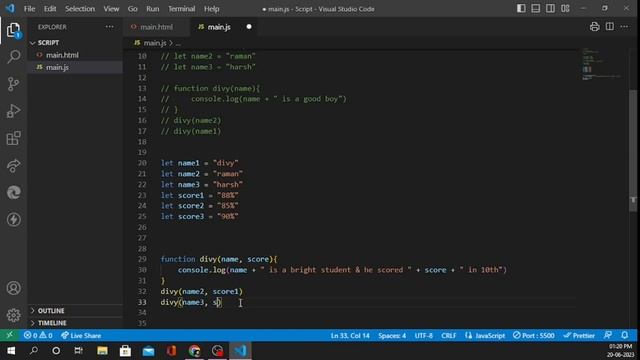
Task: Open Chrome from taskbar
Action: 195,351
